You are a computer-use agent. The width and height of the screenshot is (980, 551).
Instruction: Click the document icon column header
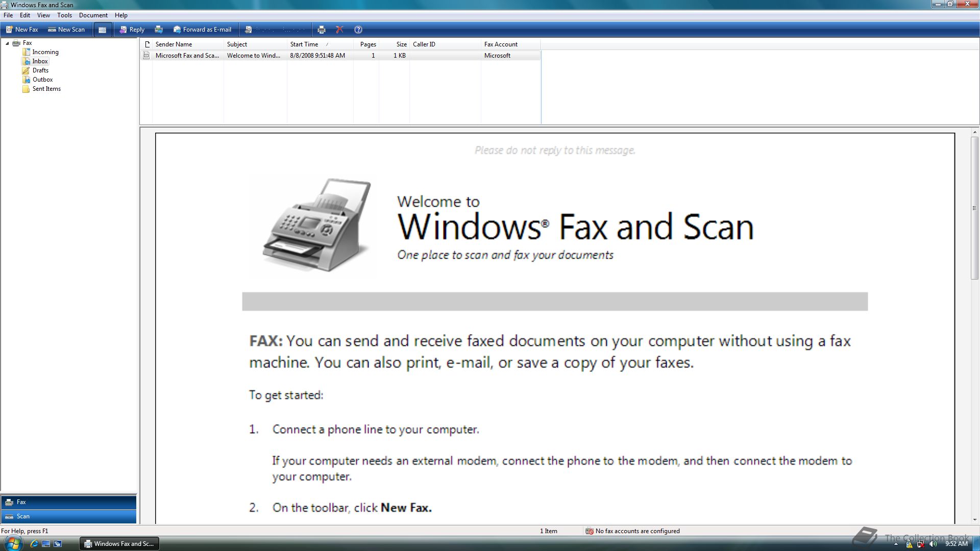pyautogui.click(x=146, y=44)
